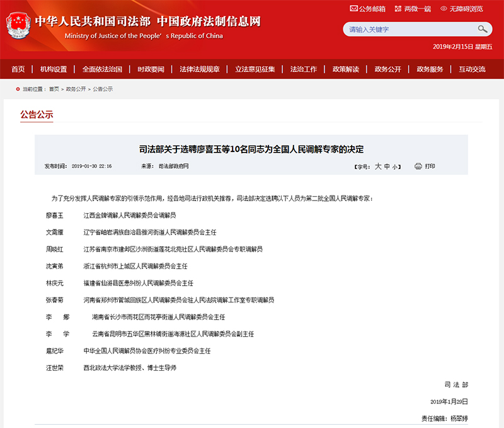The width and height of the screenshot is (504, 428).
Task: Click the 公务邮箱 envelope icon
Action: (354, 9)
